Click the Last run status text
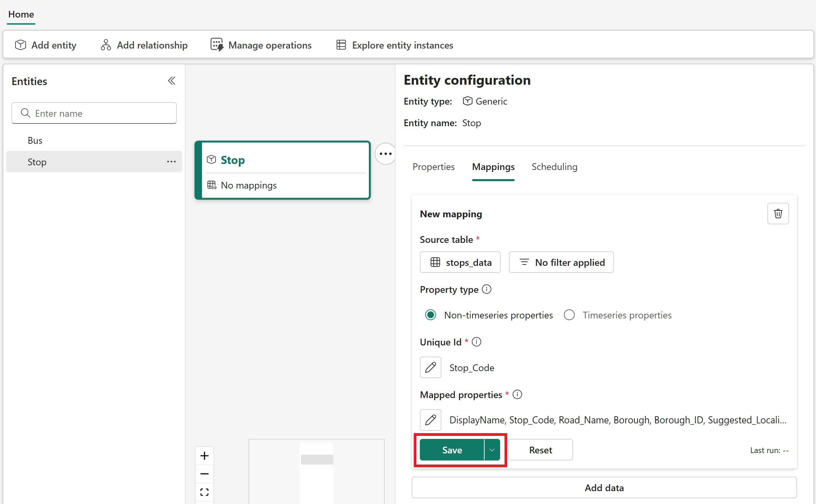816x504 pixels. [769, 450]
